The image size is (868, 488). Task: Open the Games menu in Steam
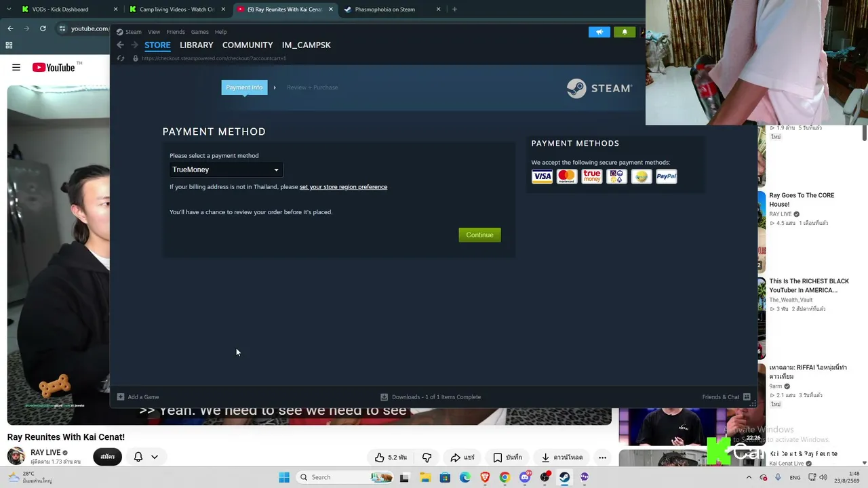pyautogui.click(x=199, y=32)
